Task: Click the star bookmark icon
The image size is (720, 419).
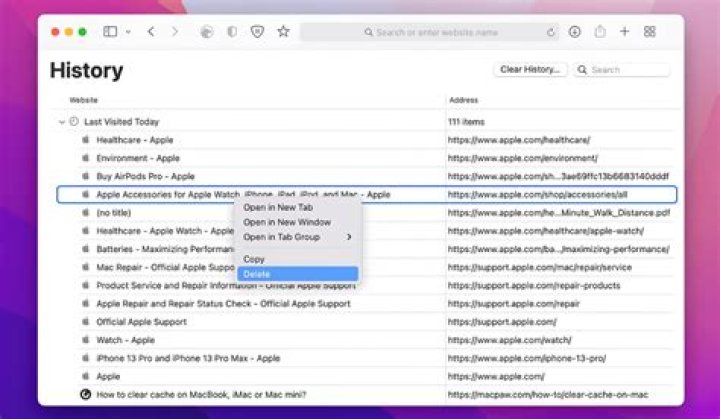Action: (x=283, y=31)
